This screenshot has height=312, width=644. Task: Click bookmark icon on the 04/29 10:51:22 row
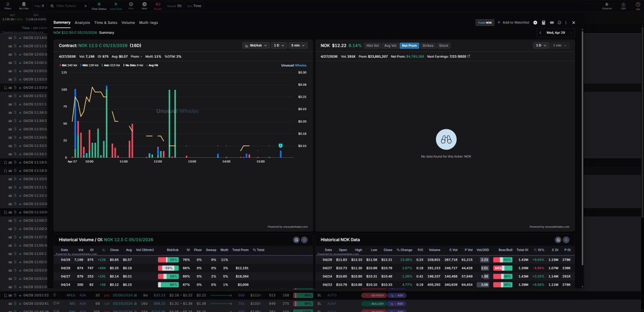[x=5, y=295]
